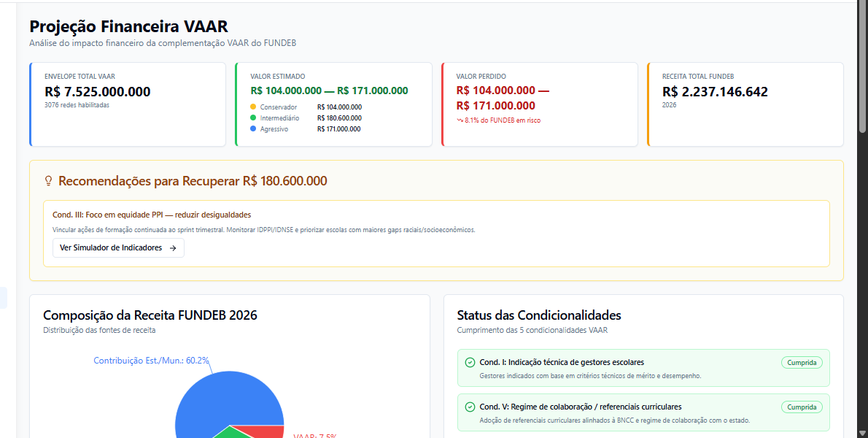Viewport: 868px width, 438px height.
Task: Click the yellow Conservador legend dot
Action: click(253, 107)
